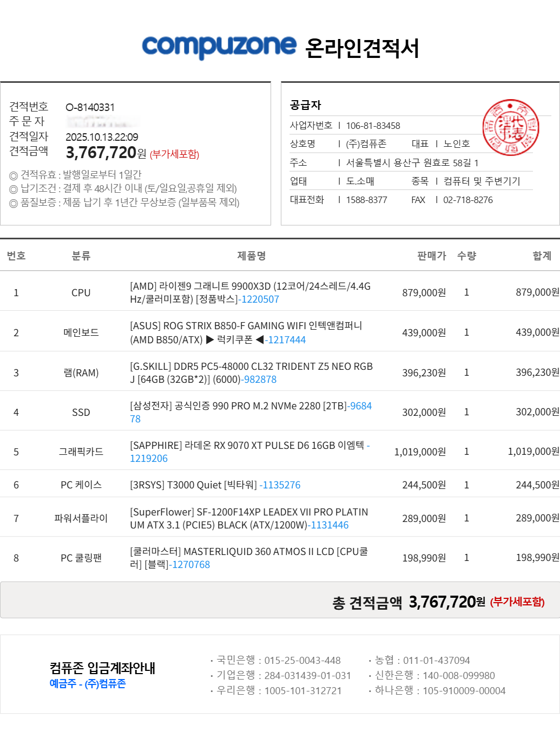This screenshot has width=560, height=744.
Task: Open the G.SKILL Trident Z5 RAM link
Action: [260, 380]
